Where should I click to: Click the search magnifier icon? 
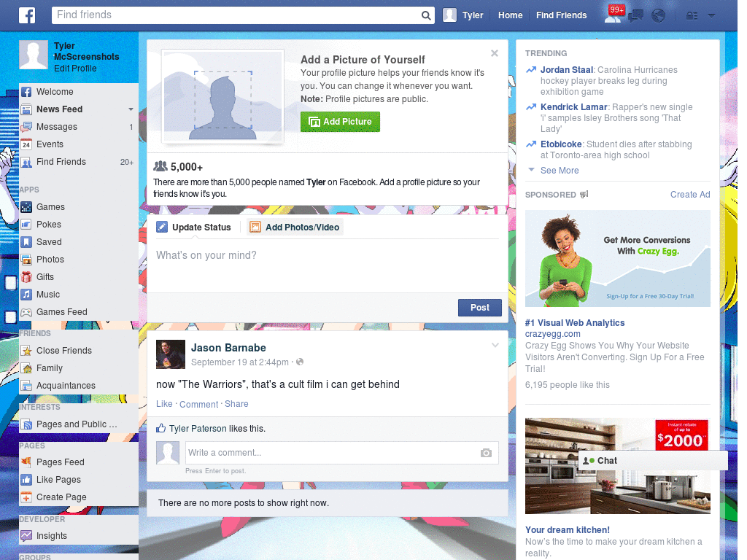[x=426, y=16]
